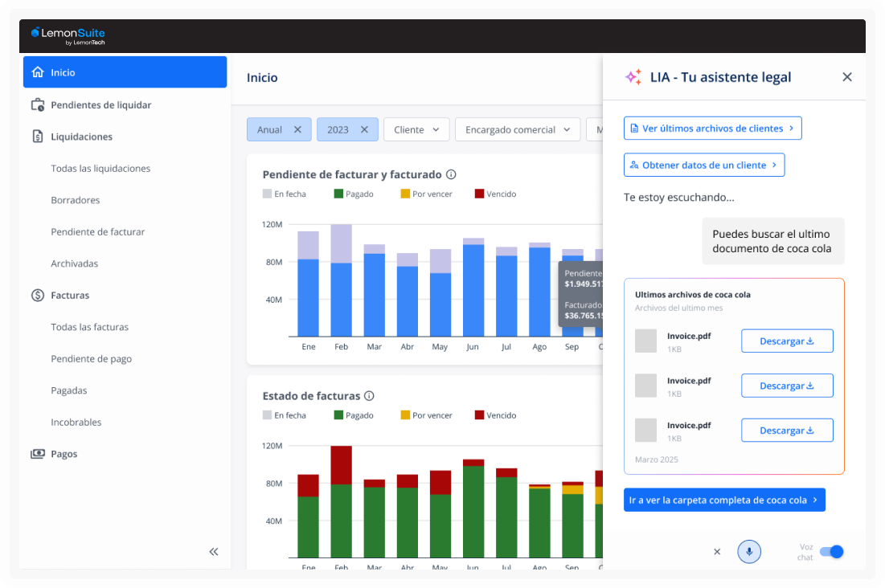Click Ir a ver la carpeta completa button
This screenshot has height=588, width=885.
coord(723,500)
